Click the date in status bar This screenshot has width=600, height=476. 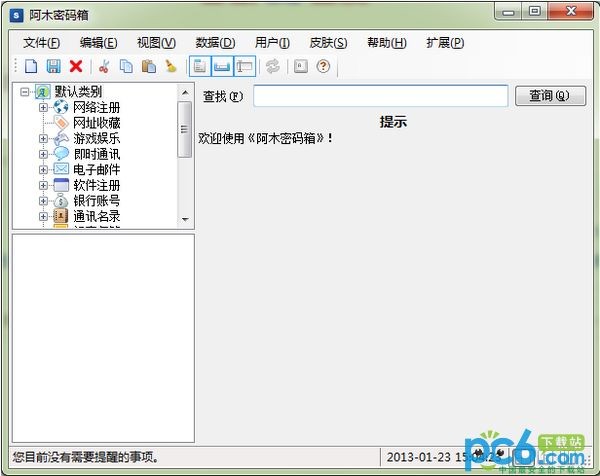point(418,457)
